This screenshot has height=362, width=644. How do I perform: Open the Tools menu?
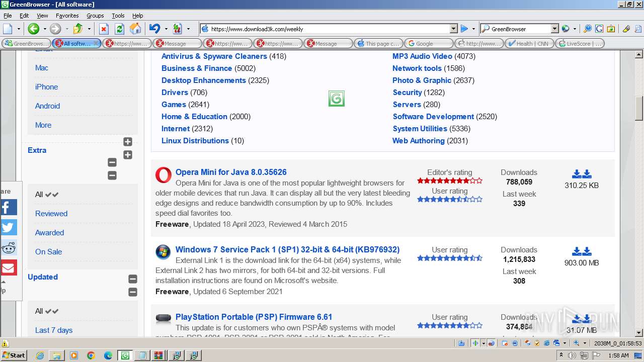click(x=118, y=16)
